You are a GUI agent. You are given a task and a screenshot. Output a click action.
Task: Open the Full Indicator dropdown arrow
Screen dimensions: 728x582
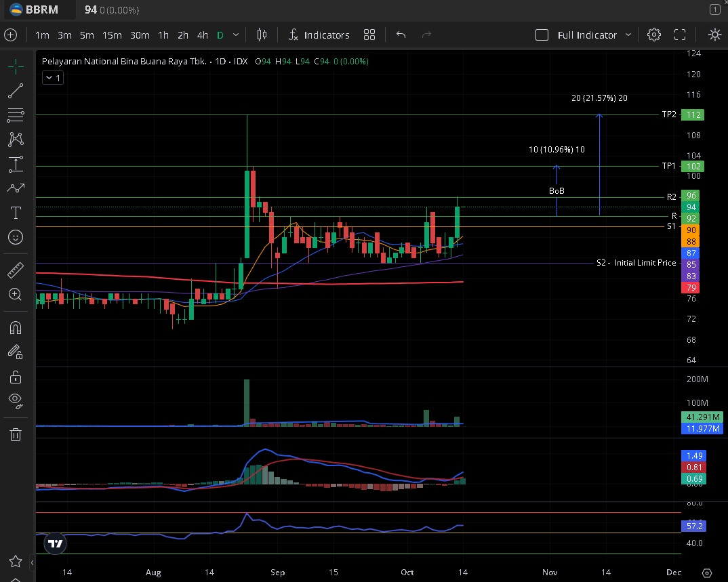628,35
